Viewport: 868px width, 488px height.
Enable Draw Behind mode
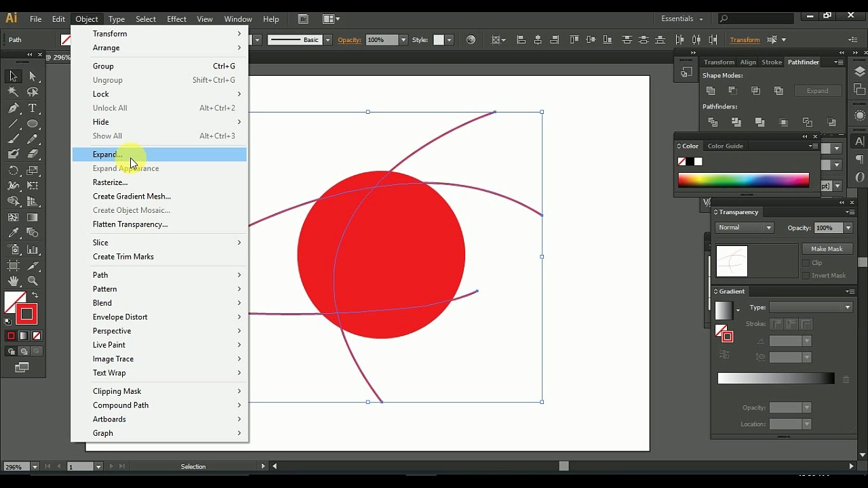[x=24, y=352]
